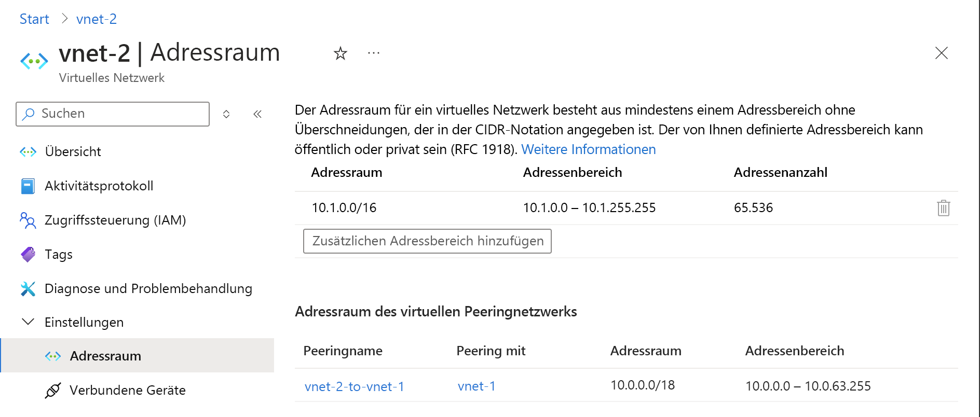
Task: Click the vnet-2 virtual network header icon
Action: 34,61
